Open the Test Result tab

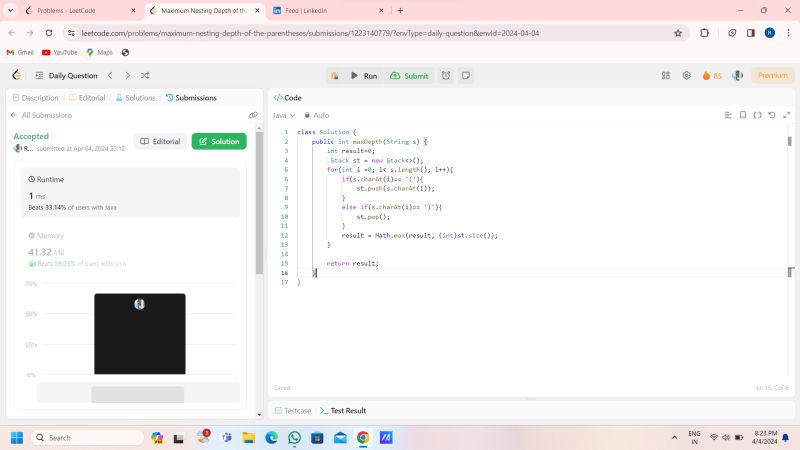tap(343, 410)
